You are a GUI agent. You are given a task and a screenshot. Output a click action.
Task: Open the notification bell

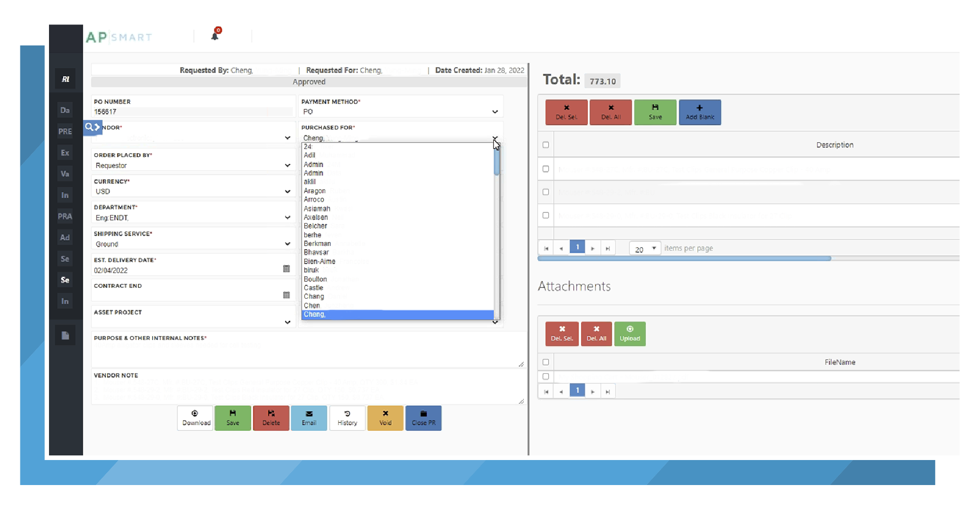coord(215,35)
